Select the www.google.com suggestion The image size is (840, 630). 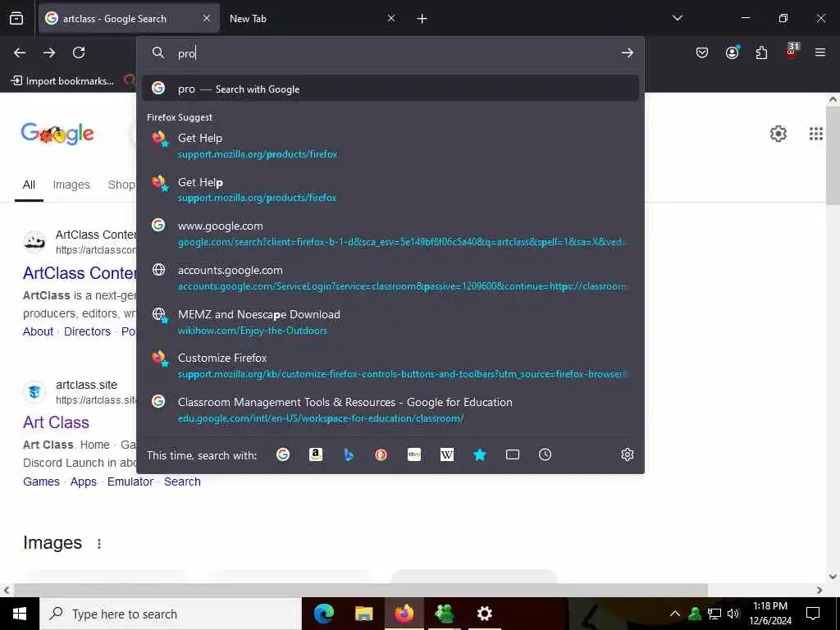(x=390, y=234)
